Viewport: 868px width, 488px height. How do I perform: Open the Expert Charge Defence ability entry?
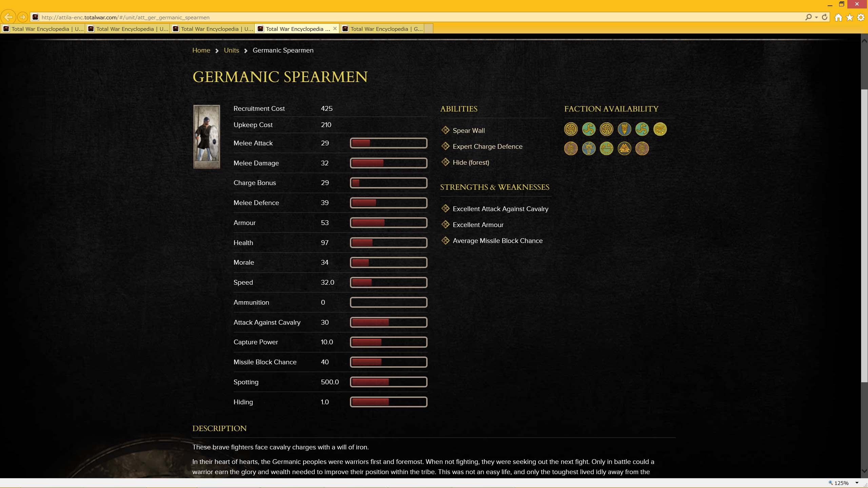click(x=487, y=146)
